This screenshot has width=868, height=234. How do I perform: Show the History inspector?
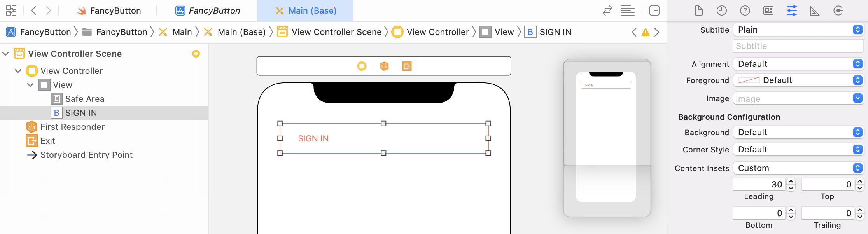pos(722,10)
